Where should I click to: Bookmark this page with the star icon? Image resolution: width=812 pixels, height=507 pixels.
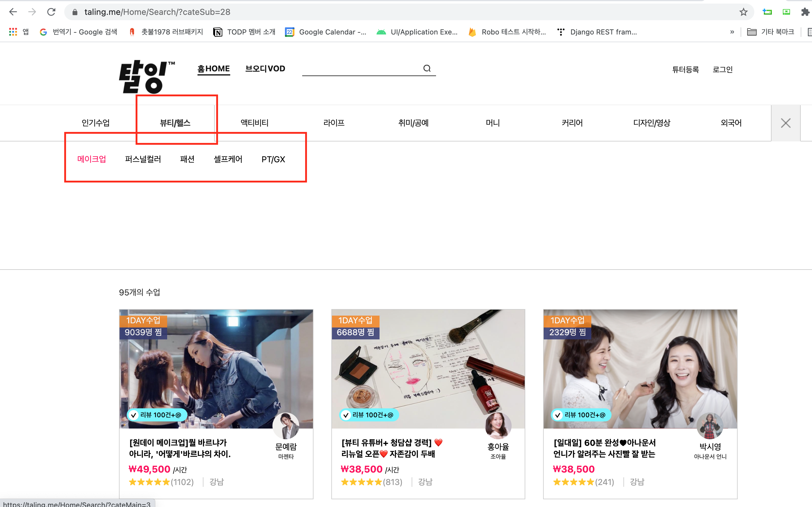click(x=743, y=12)
